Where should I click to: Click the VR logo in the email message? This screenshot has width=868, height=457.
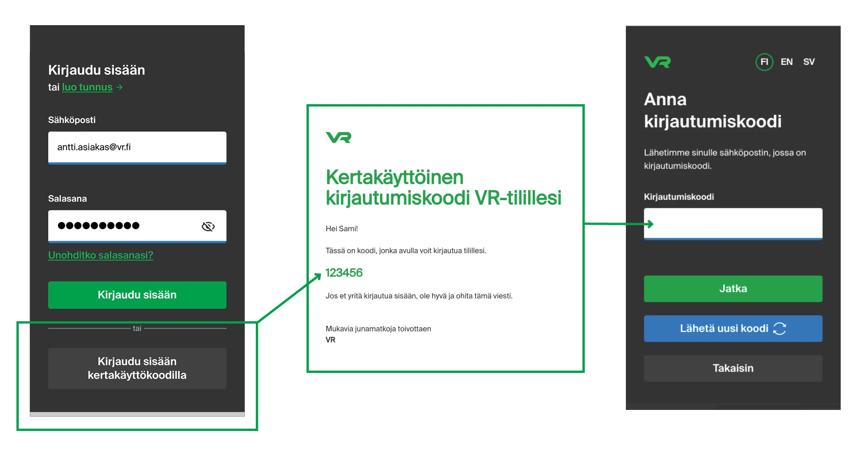click(x=339, y=137)
